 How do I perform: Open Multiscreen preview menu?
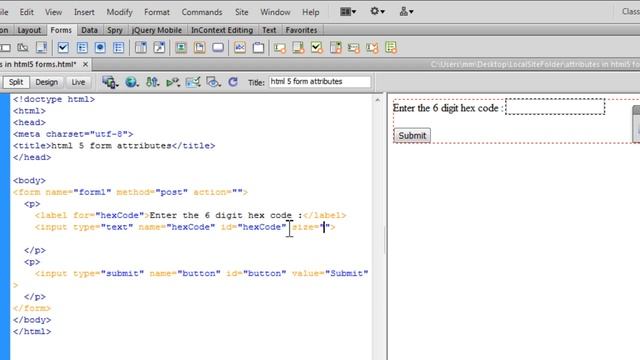(x=110, y=82)
